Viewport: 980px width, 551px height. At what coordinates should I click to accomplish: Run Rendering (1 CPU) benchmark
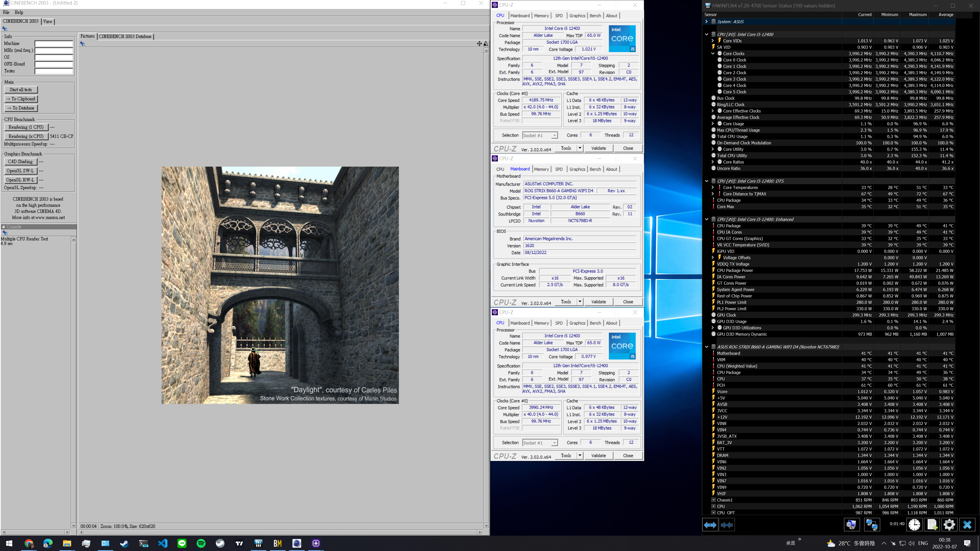pos(26,127)
